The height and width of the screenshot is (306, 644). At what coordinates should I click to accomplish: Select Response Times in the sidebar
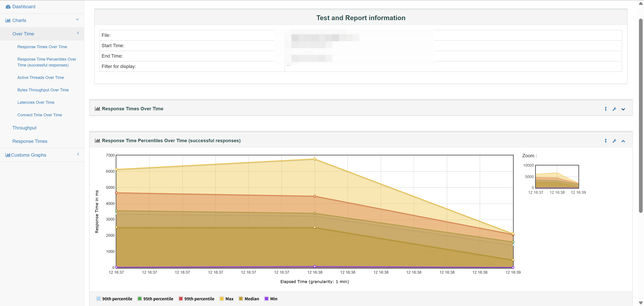click(30, 141)
